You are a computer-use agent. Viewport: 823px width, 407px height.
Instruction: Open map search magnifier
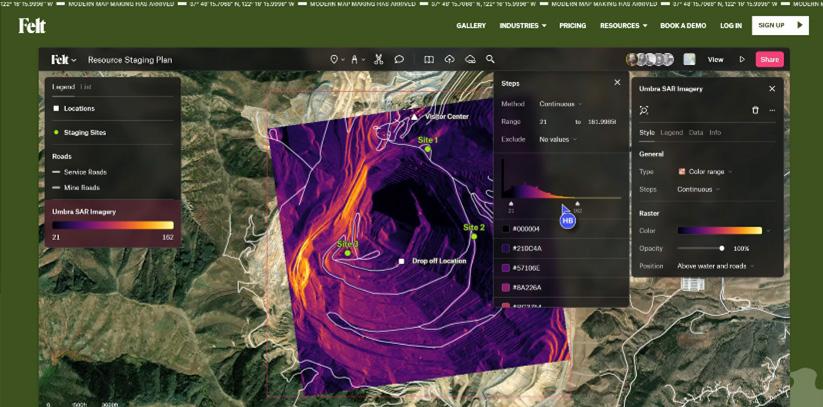point(490,59)
